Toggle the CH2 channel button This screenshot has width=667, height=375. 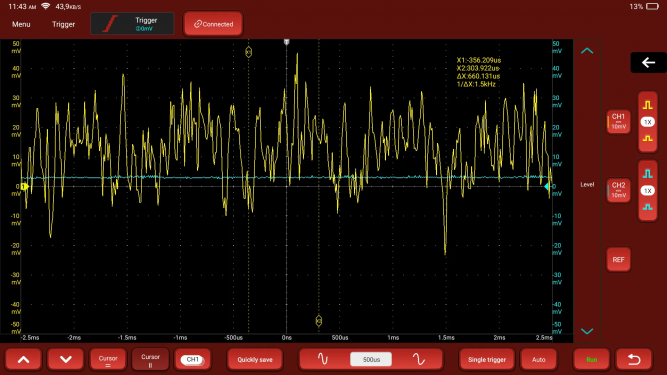pyautogui.click(x=618, y=190)
